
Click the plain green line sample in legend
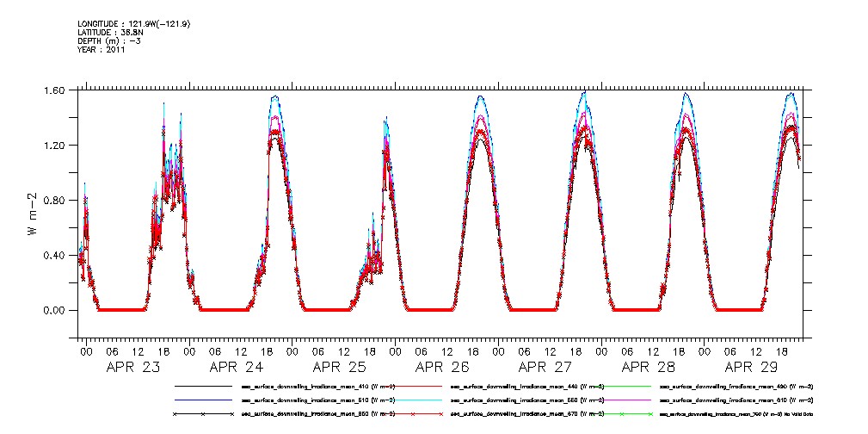tap(622, 386)
